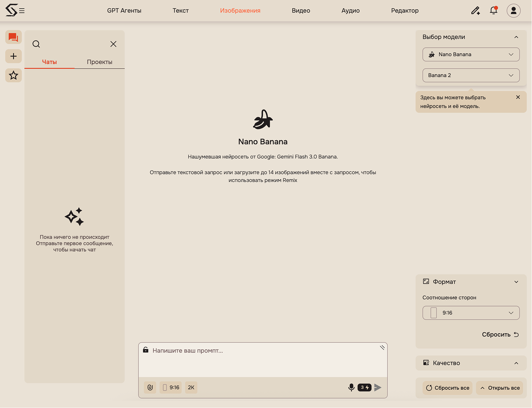Click 'Соотношение сторон' label
The height and width of the screenshot is (408, 532).
(x=449, y=298)
